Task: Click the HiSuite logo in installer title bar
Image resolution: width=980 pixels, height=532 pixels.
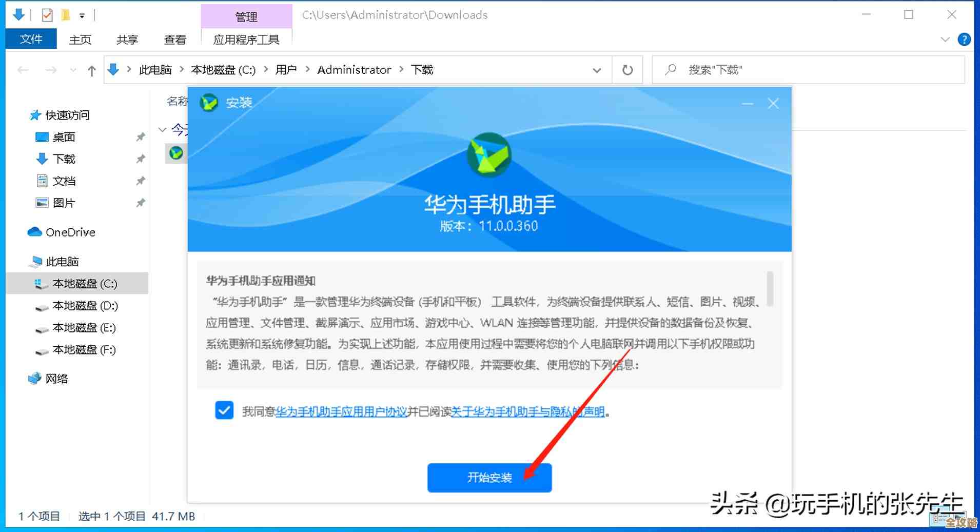Action: (x=209, y=102)
